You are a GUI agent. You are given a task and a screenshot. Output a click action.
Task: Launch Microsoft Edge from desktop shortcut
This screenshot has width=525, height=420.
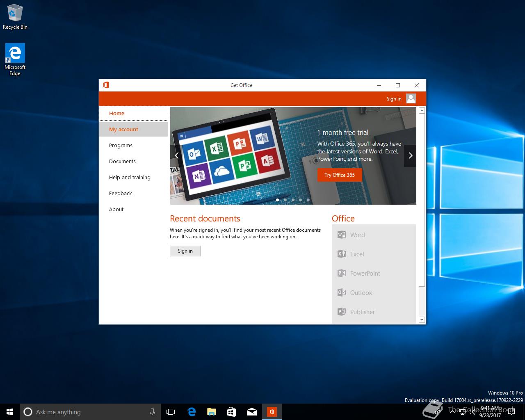click(x=15, y=59)
